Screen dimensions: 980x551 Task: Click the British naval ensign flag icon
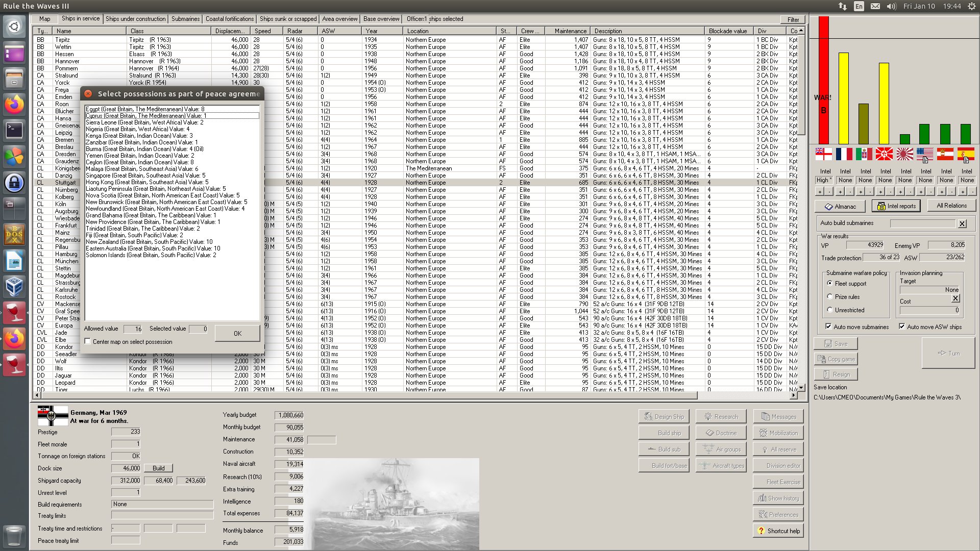pos(823,154)
